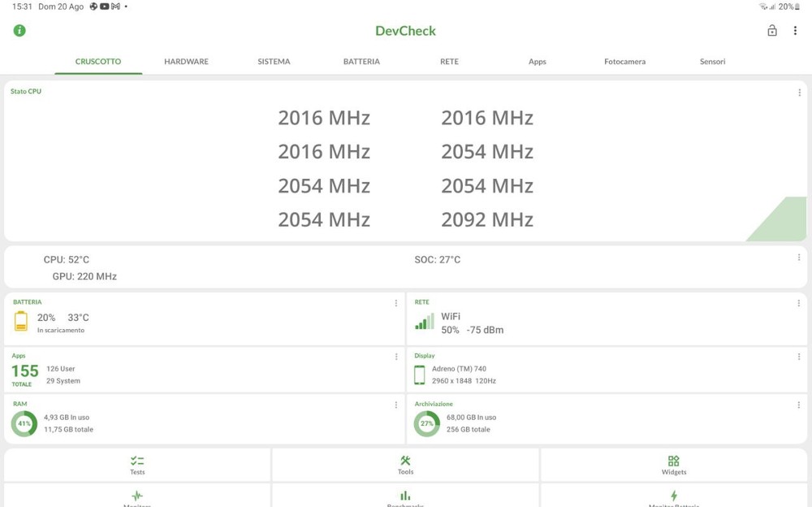
Task: Open Tools from the wrench icon
Action: (405, 461)
